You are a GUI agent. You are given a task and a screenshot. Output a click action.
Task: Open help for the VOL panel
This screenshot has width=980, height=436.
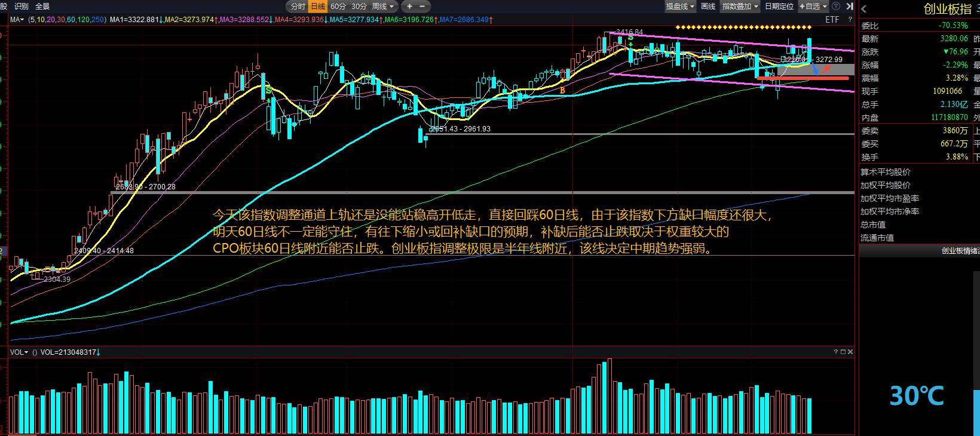835,352
